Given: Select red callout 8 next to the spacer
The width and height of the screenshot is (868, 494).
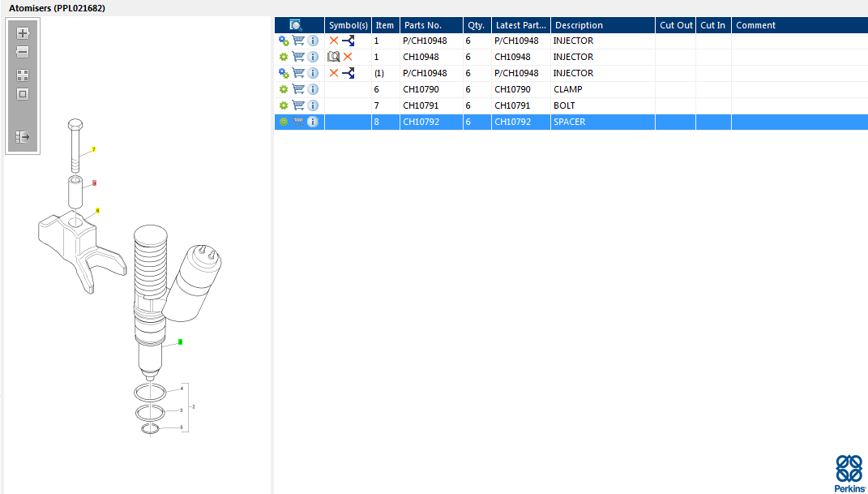Looking at the screenshot, I should 95,183.
